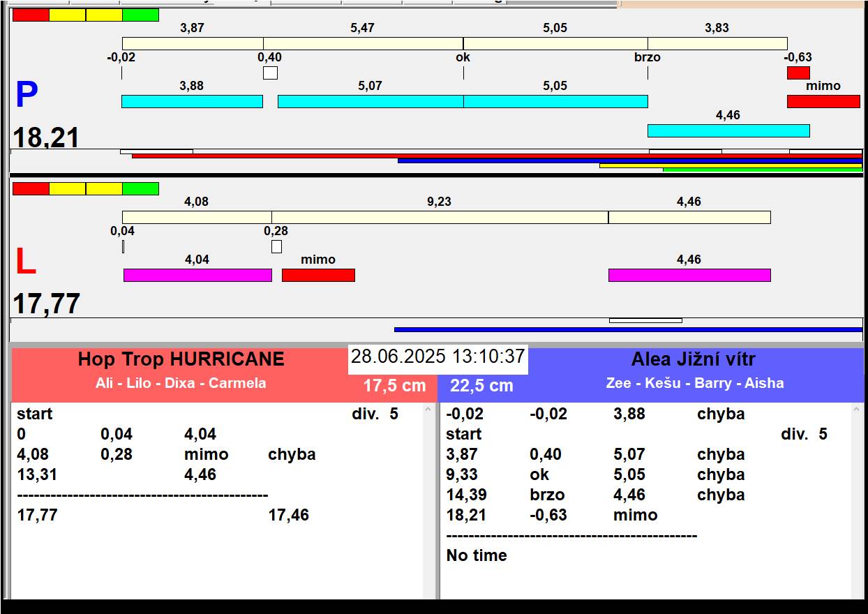Click the Zee - Kešu - Barry - Aisha roster

695,383
